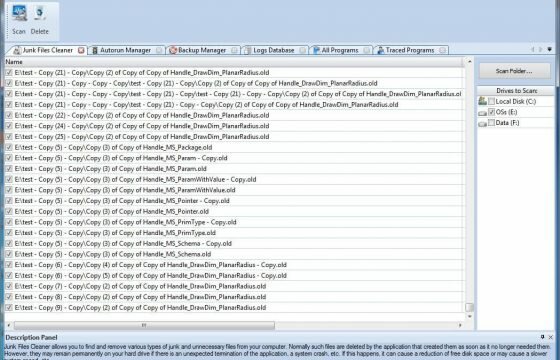Click the horizontal scrollbar thumb

(144, 325)
